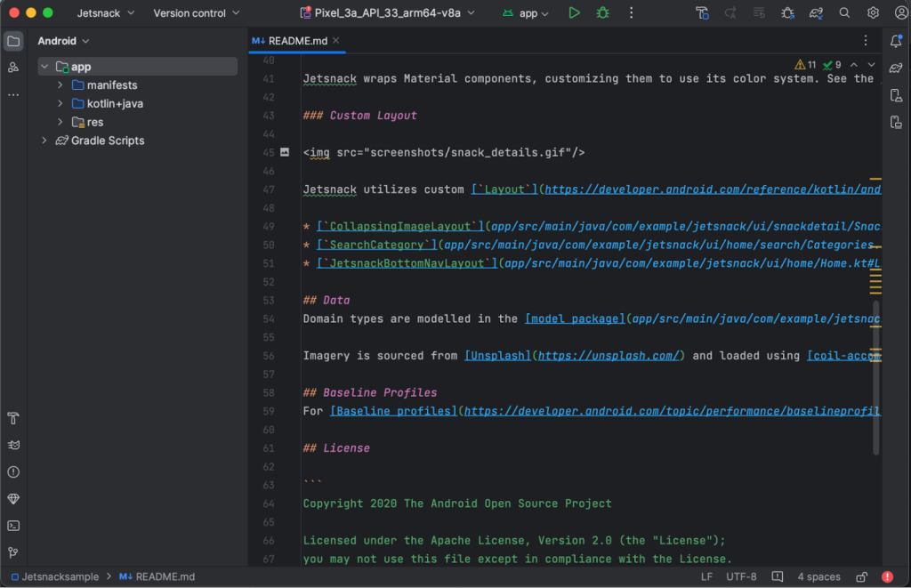The image size is (911, 588).
Task: Toggle the Project tool window folder icon
Action: pyautogui.click(x=12, y=41)
